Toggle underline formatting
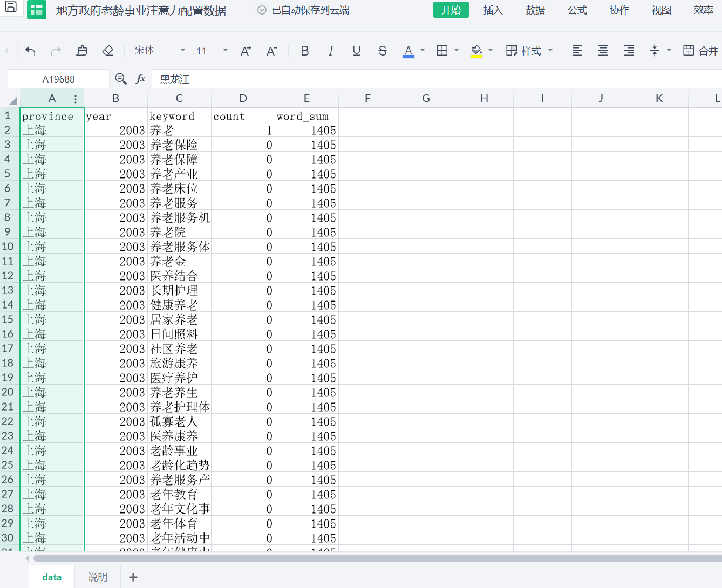722x588 pixels. [357, 51]
